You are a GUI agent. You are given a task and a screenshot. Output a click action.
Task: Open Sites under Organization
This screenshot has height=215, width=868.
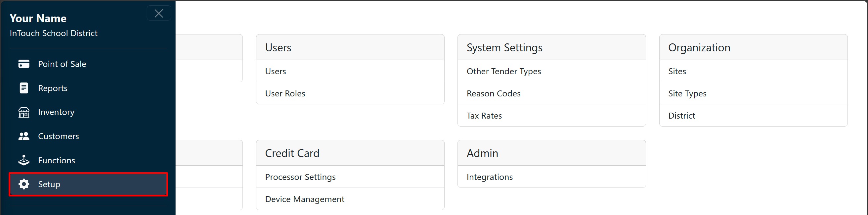click(677, 71)
